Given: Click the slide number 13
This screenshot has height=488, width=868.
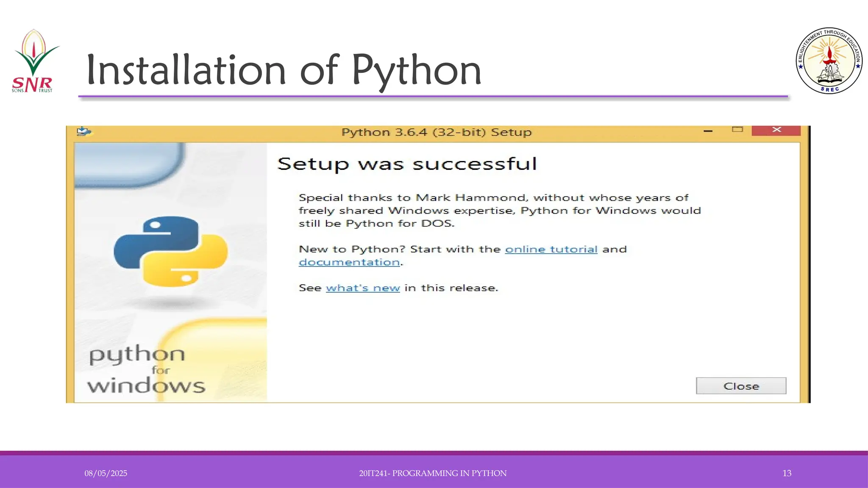Looking at the screenshot, I should click(x=787, y=473).
